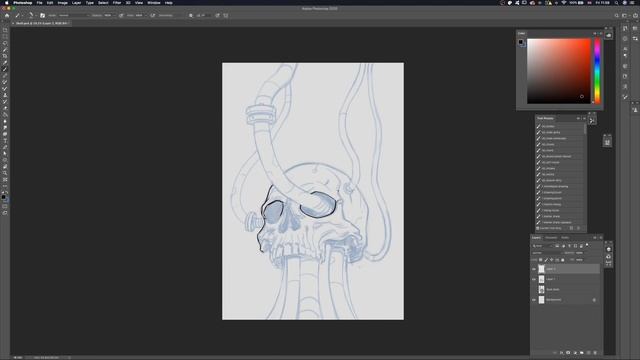640x360 pixels.
Task: Select the open document tab
Action: point(41,23)
